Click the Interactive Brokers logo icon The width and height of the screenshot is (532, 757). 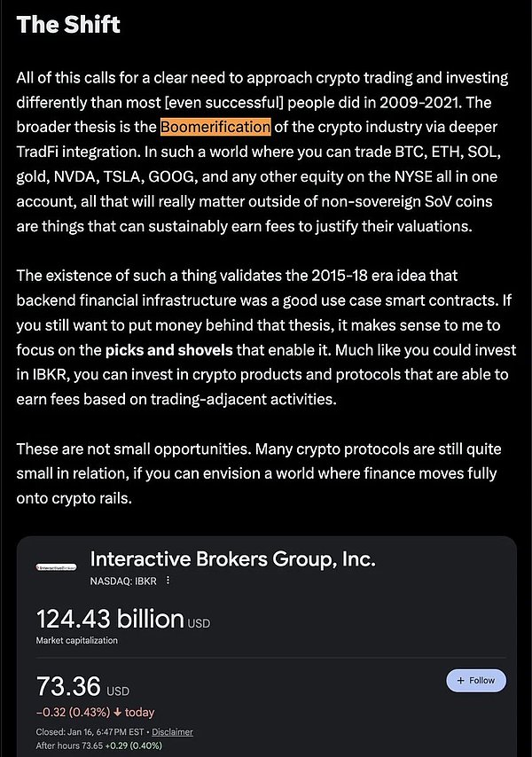57,567
